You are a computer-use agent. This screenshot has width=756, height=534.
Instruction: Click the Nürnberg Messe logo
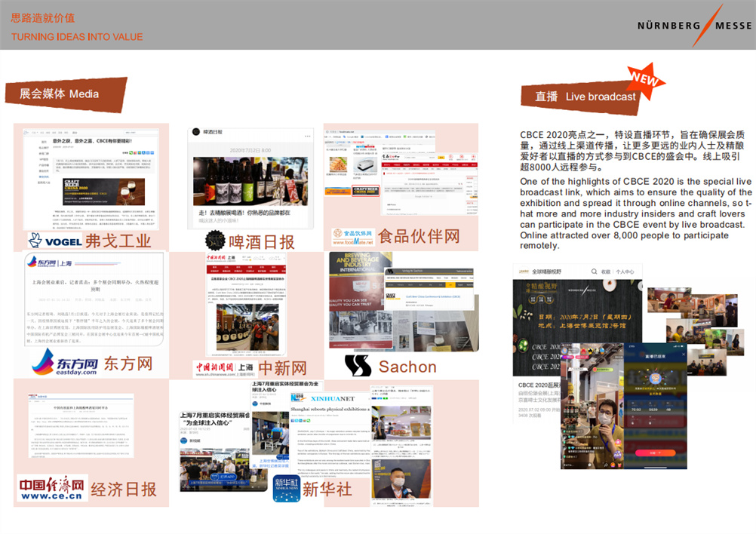(694, 25)
